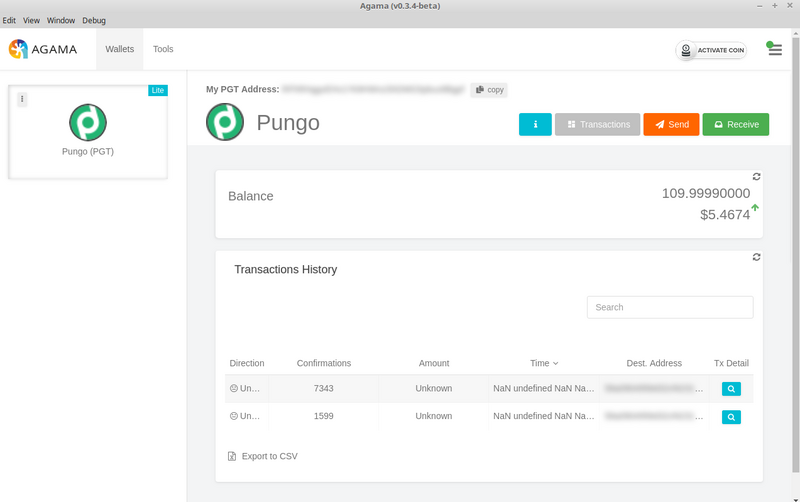
Task: Click the Agama logo
Action: pos(43,49)
